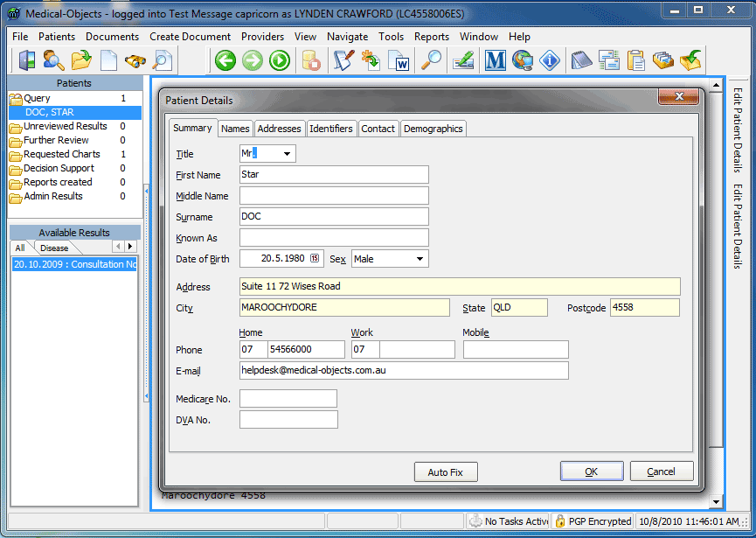
Task: Select the Disease tab in Available Results
Action: pyautogui.click(x=54, y=248)
